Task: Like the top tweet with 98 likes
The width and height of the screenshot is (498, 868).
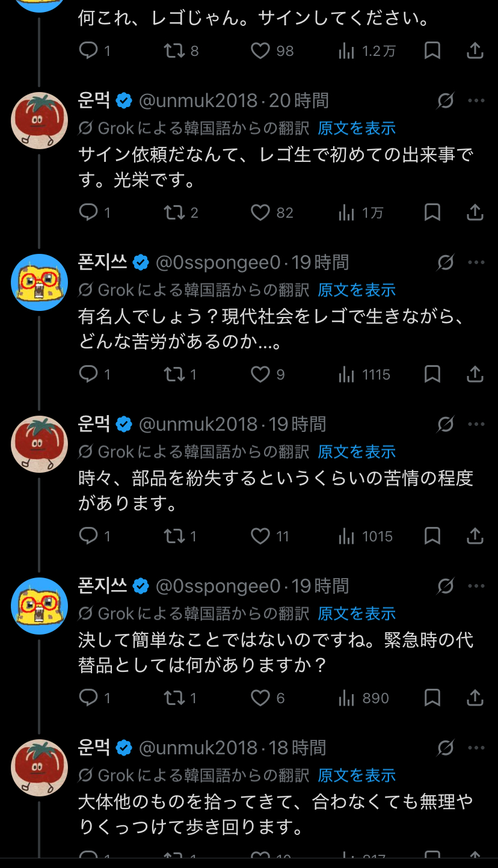Action: (x=260, y=51)
